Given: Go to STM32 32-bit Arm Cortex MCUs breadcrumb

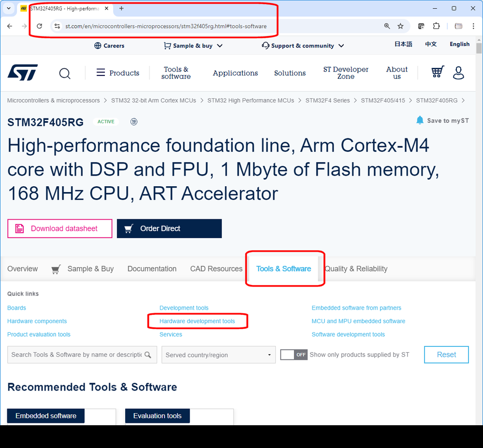Looking at the screenshot, I should (x=153, y=101).
